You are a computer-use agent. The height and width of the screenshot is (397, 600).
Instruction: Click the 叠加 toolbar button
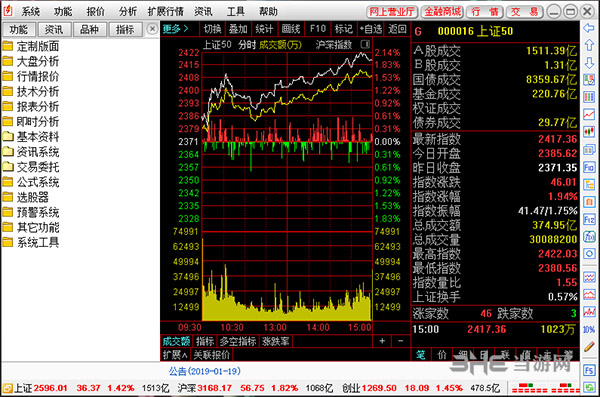[238, 29]
